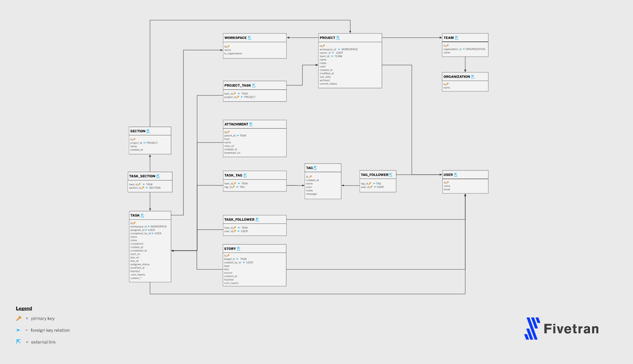Viewport: 633px width, 364px height.
Task: Open the PROJECT_TASK table external link icon
Action: coord(254,85)
